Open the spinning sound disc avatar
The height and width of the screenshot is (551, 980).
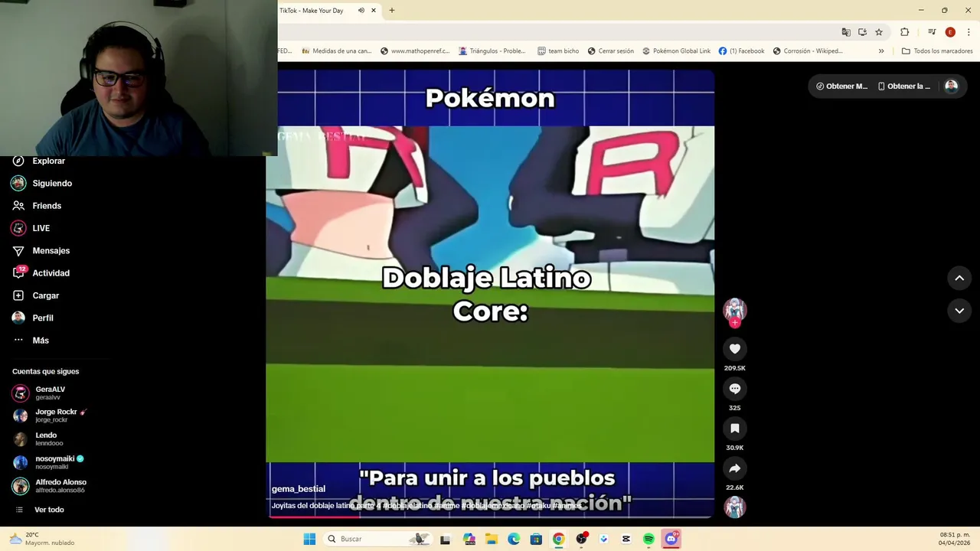(734, 507)
